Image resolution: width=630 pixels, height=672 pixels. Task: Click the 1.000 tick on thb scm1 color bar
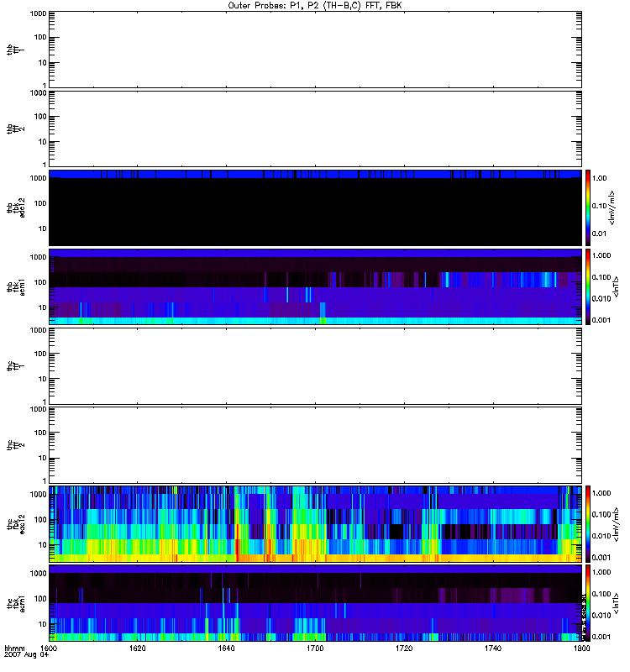pyautogui.click(x=601, y=255)
